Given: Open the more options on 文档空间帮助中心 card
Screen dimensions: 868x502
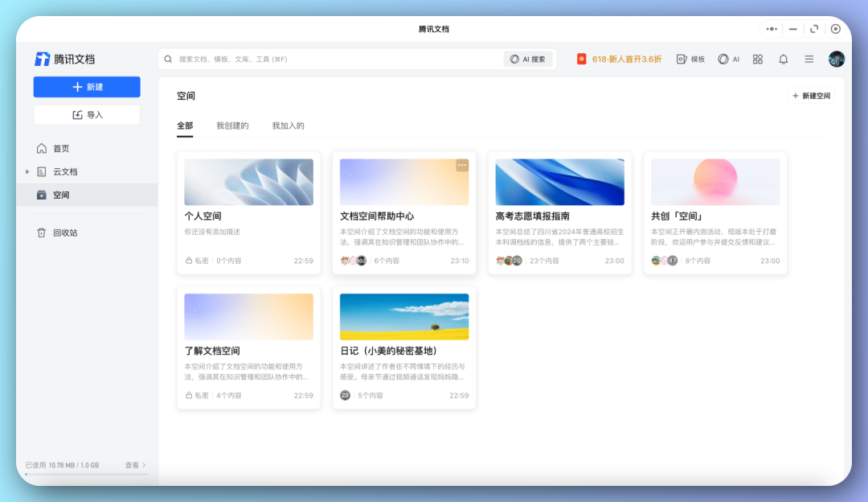Looking at the screenshot, I should [462, 165].
